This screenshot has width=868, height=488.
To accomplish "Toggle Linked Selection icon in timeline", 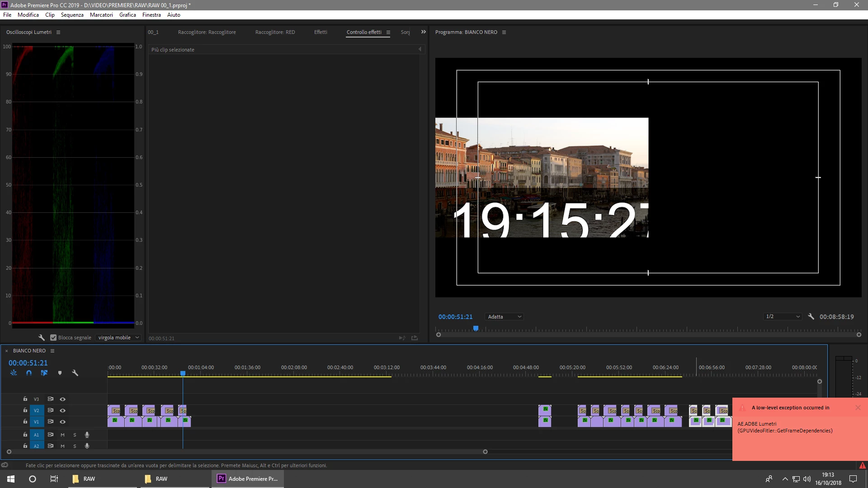I will point(44,373).
